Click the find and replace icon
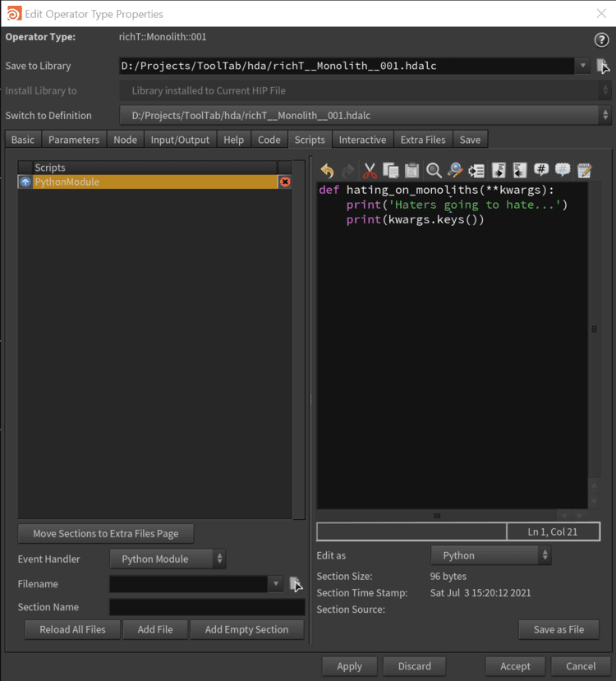This screenshot has height=681, width=616. pos(455,170)
